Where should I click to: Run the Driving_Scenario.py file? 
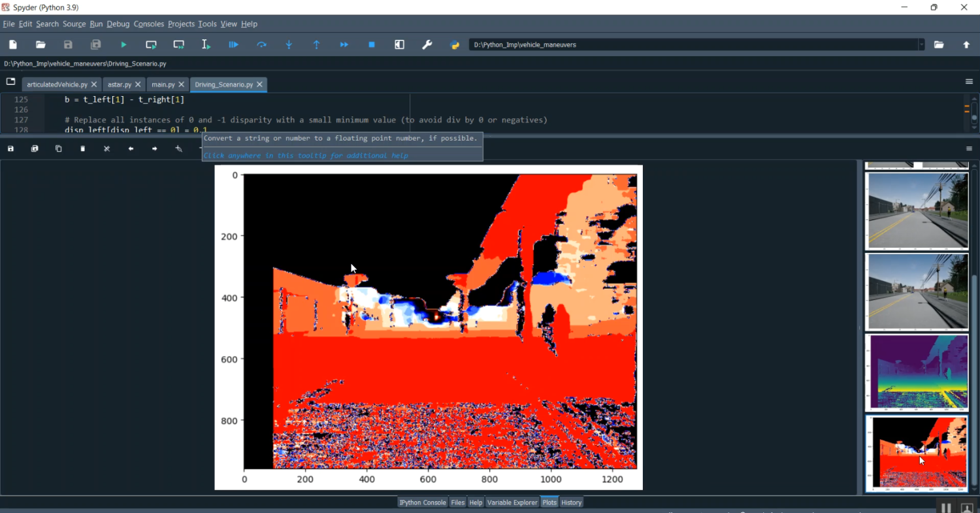coord(123,44)
